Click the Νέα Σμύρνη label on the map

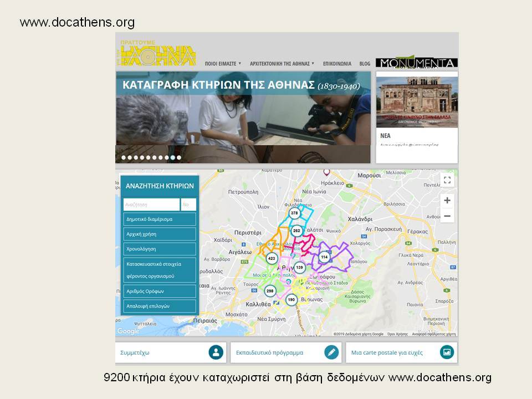point(271,319)
